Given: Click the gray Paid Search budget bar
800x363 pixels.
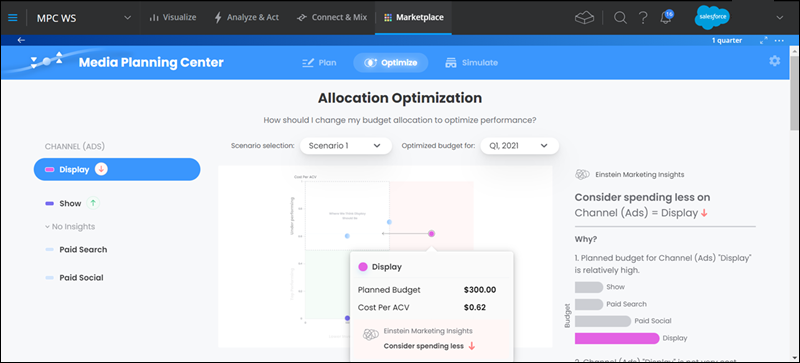Looking at the screenshot, I should [x=589, y=304].
